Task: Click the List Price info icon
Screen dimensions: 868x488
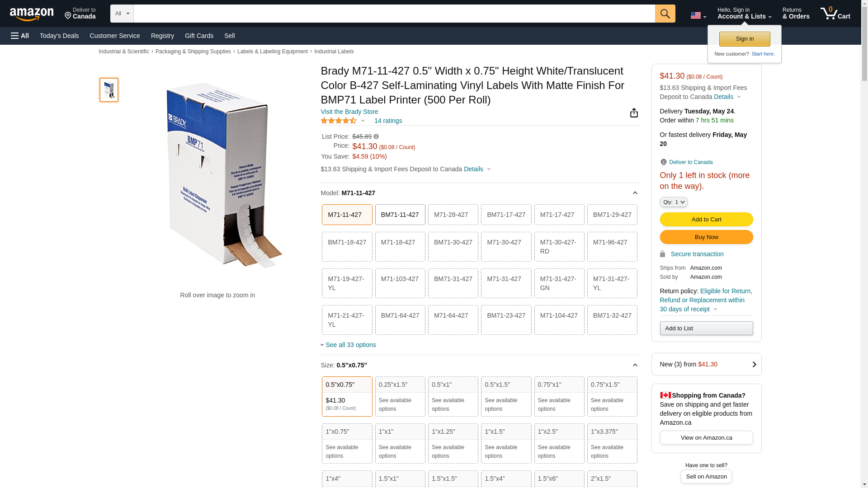Action: click(x=376, y=136)
